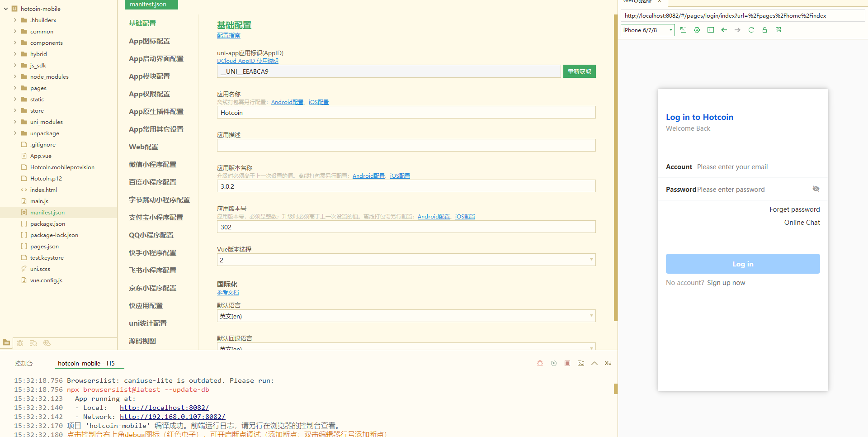Refresh the built-in web browser page
The image size is (868, 437).
751,30
